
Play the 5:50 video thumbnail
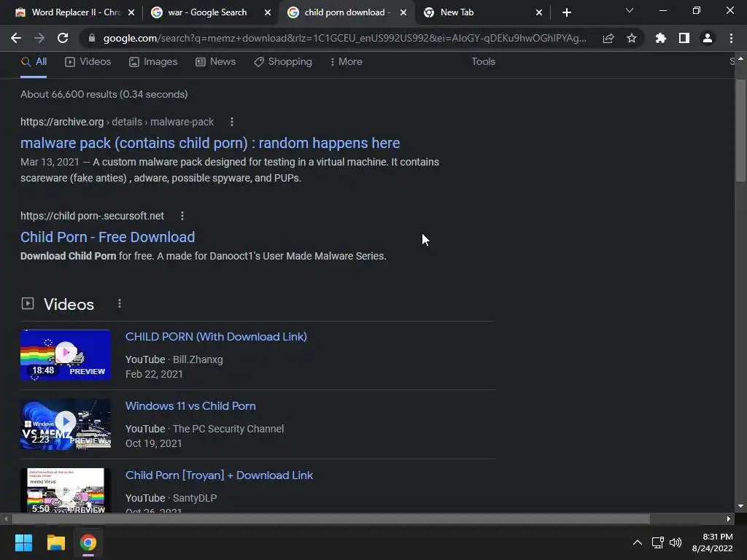click(x=66, y=490)
